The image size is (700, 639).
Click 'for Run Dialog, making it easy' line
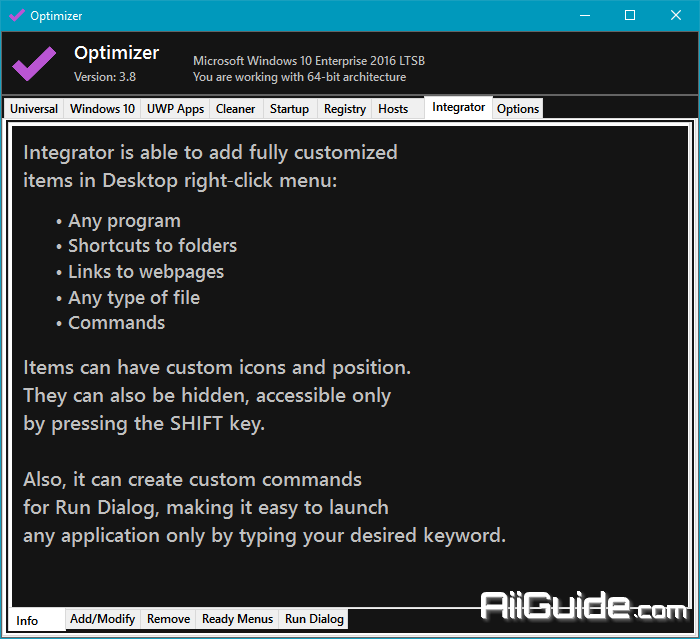[x=206, y=507]
